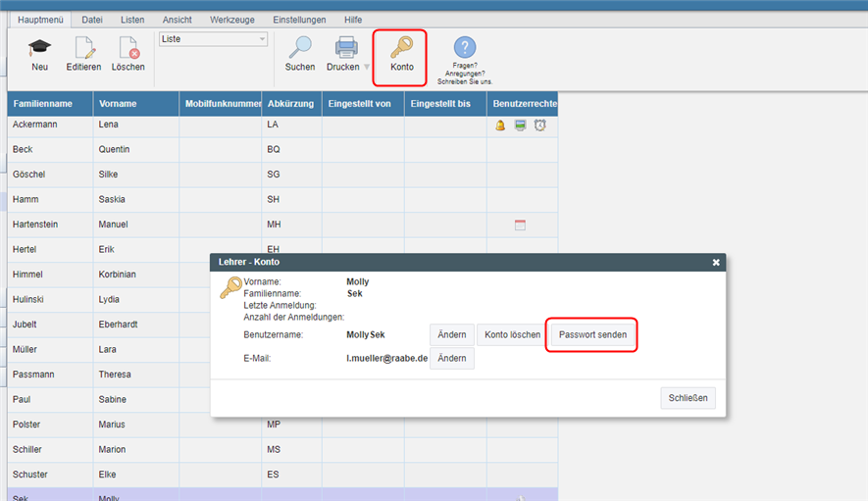The width and height of the screenshot is (868, 501).
Task: Click the first name Korbinian
Action: (117, 274)
